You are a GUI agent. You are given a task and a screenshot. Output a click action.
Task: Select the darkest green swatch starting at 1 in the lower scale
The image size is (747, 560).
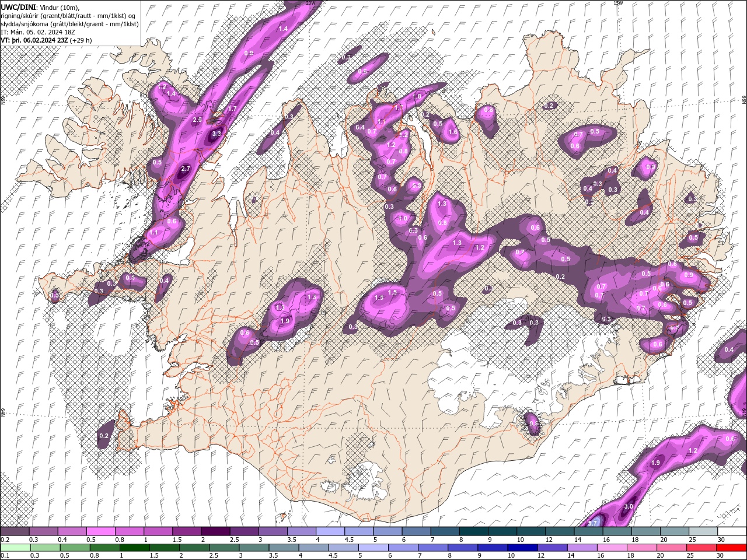coord(134,548)
